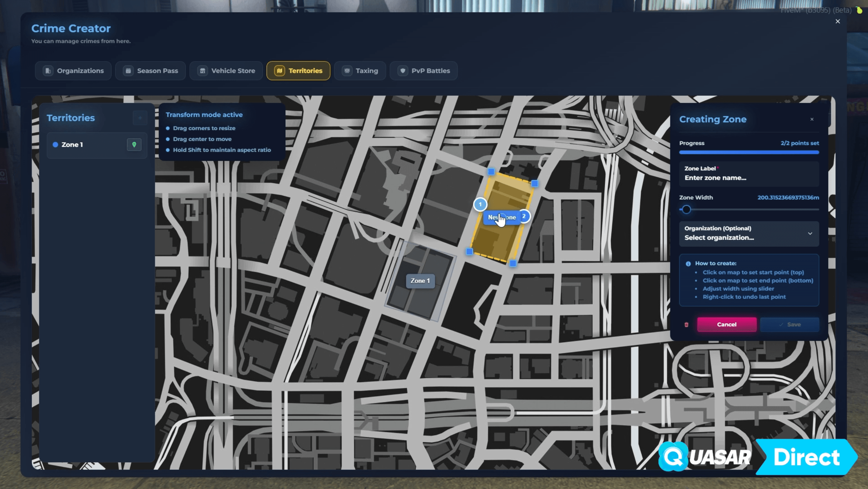Click the green location pin beside Zone 1

tap(134, 144)
